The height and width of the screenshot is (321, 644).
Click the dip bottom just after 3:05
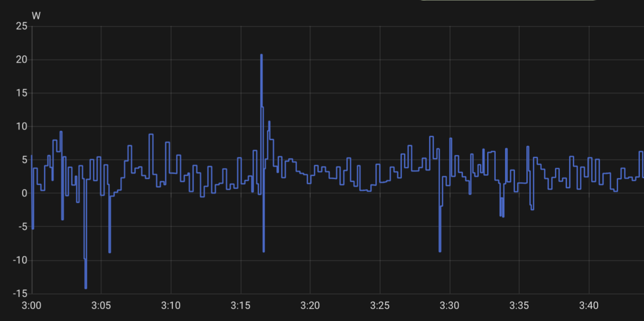[110, 251]
